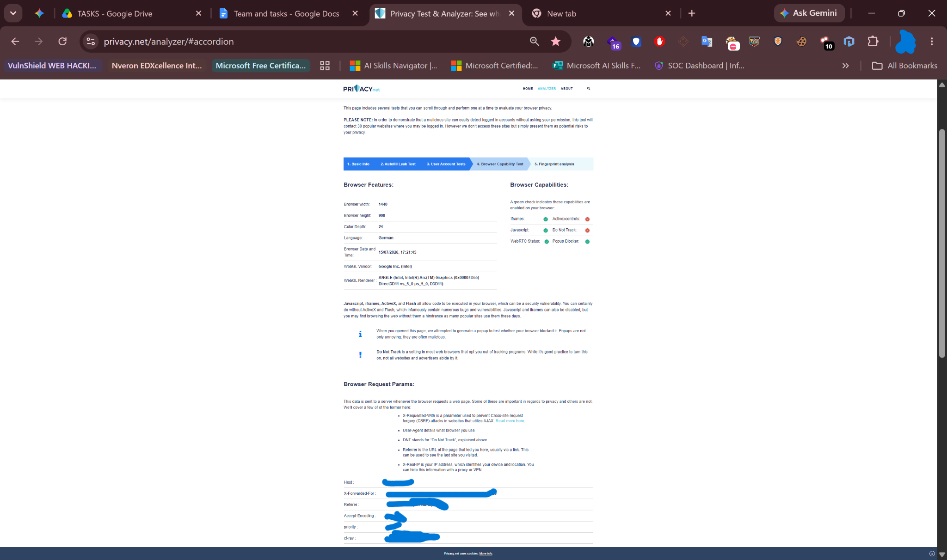947x560 pixels.
Task: Go back to the previous page
Action: point(15,42)
